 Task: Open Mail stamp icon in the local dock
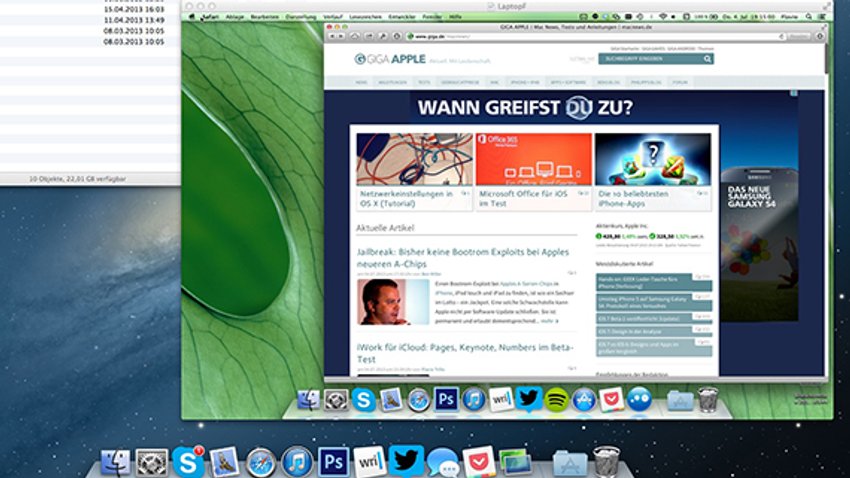[x=224, y=462]
